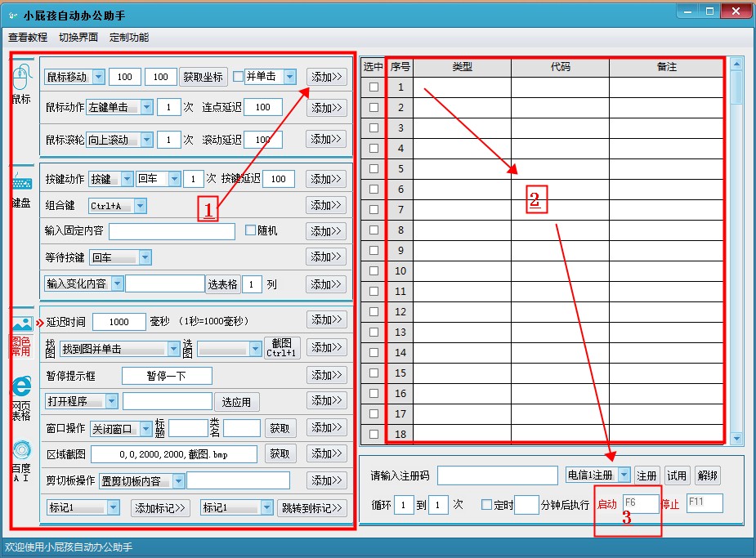Image resolution: width=756 pixels, height=558 pixels.
Task: Click the 添加标记>> button
Action: pos(160,508)
